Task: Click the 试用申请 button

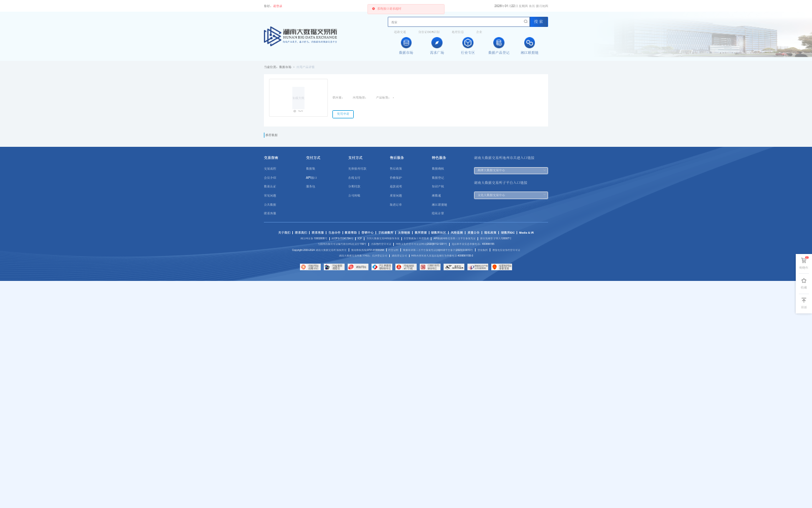Action: coord(343,114)
